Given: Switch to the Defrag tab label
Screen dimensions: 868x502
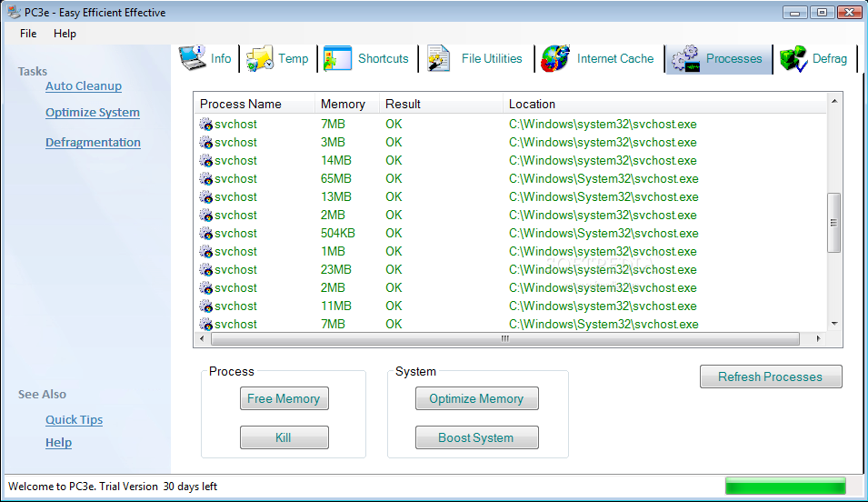Looking at the screenshot, I should 829,59.
